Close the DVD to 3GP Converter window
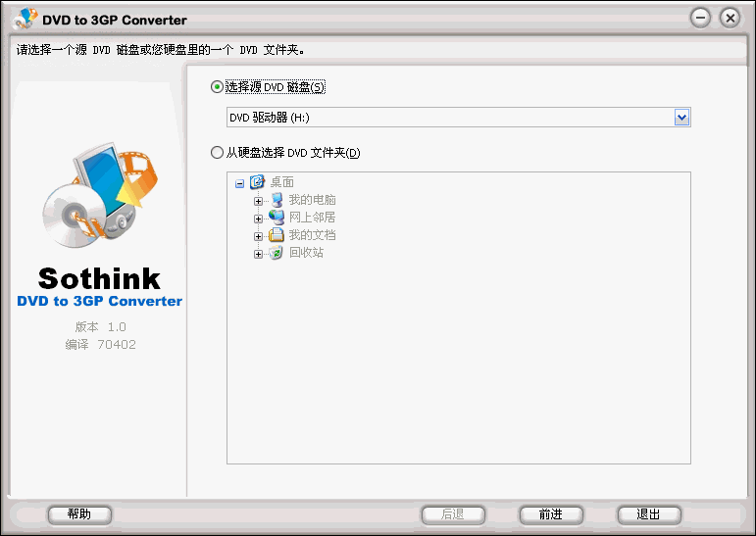Viewport: 756px width, 536px height. [730, 19]
